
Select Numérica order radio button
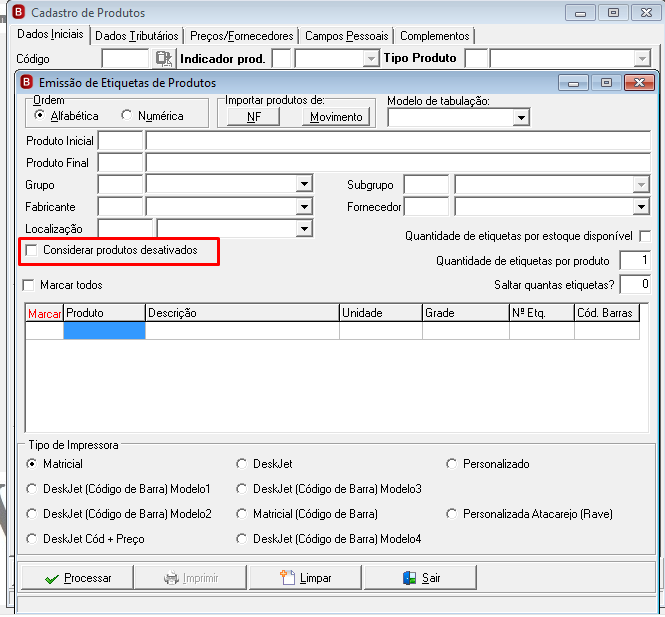(x=126, y=115)
